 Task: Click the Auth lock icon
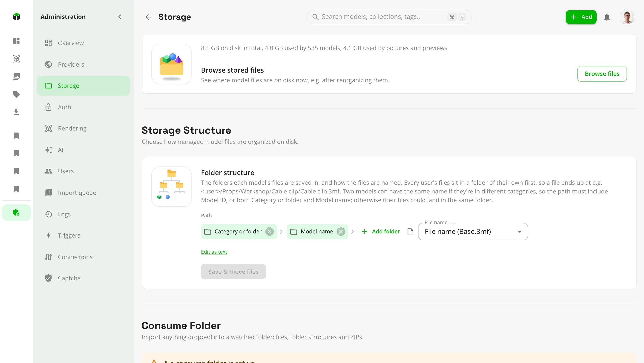(48, 107)
